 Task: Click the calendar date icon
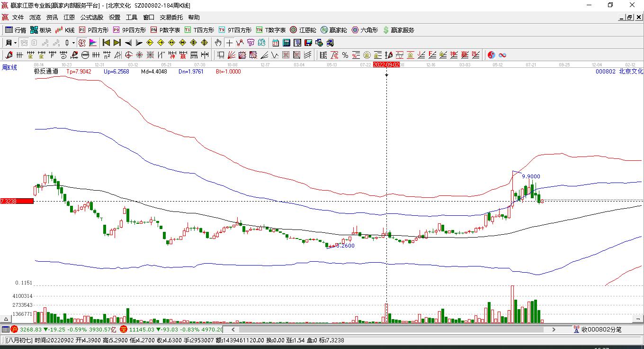276,43
